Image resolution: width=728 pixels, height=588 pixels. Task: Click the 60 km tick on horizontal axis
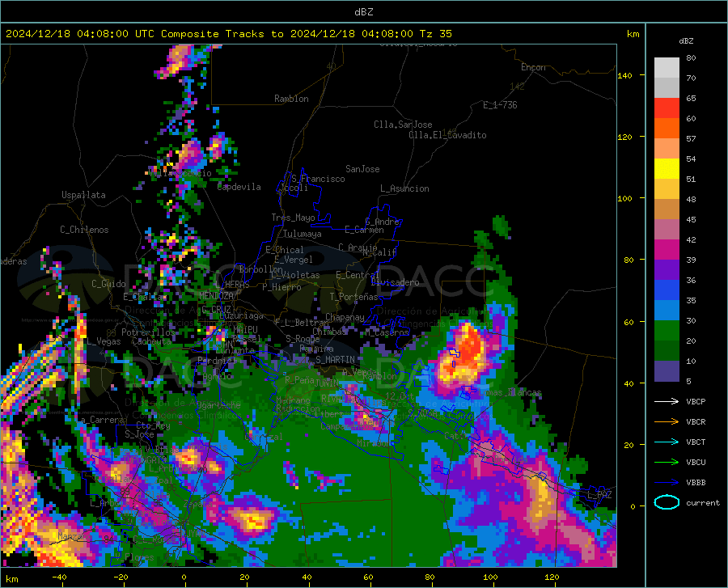pos(368,577)
